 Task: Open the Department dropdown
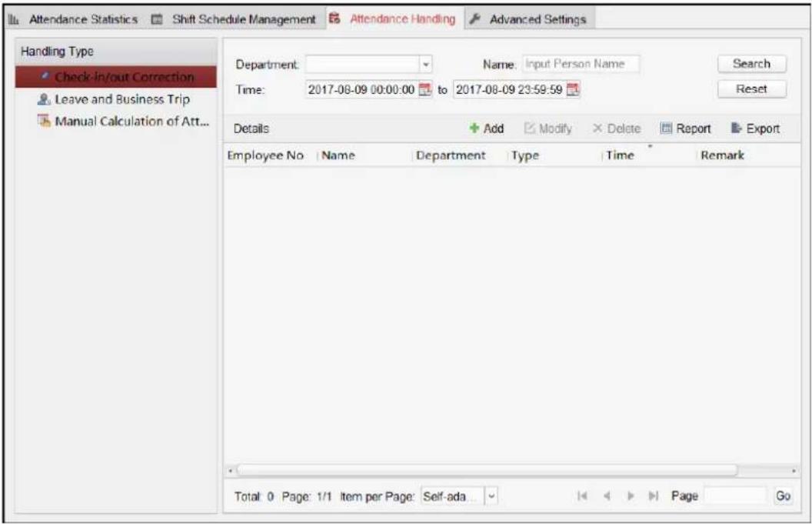426,65
